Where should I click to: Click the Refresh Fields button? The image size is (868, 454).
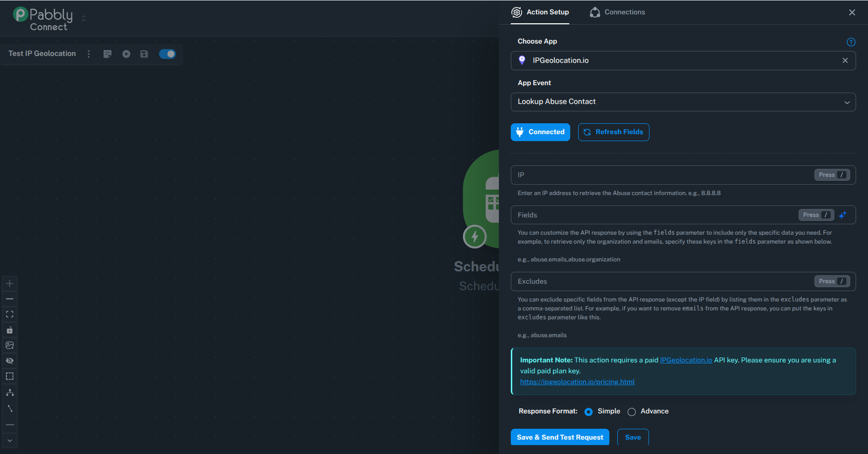click(x=614, y=132)
